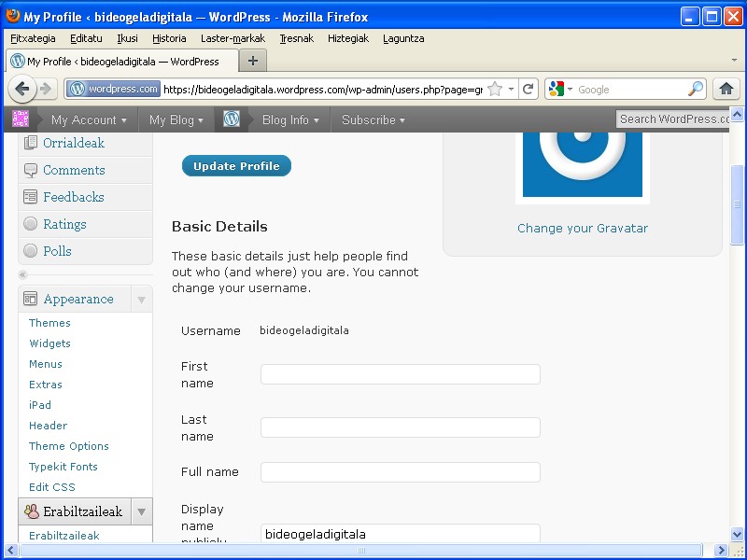The image size is (747, 560).
Task: Click the Display name publicly field
Action: (401, 533)
